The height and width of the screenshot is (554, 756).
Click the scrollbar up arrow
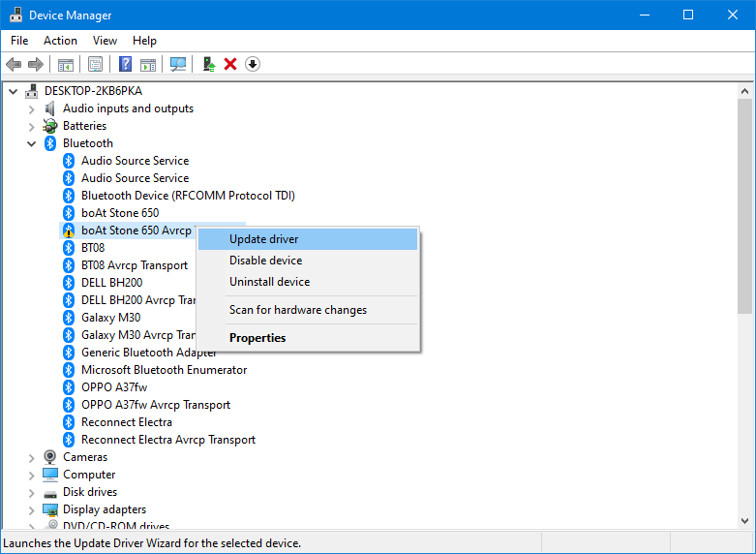click(744, 91)
